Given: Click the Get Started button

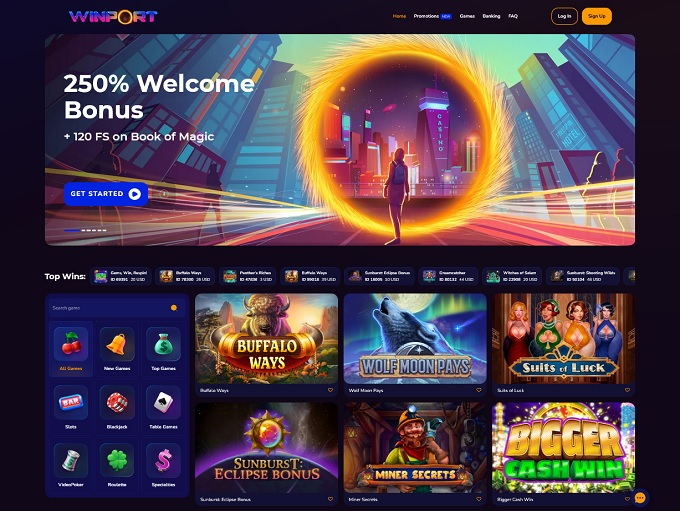Looking at the screenshot, I should coord(106,194).
